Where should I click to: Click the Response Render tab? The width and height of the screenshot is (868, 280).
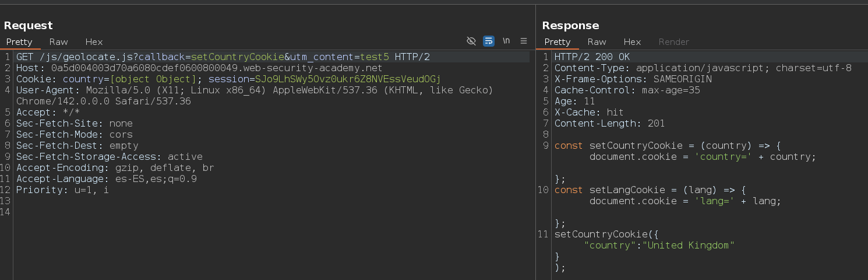[x=673, y=42]
